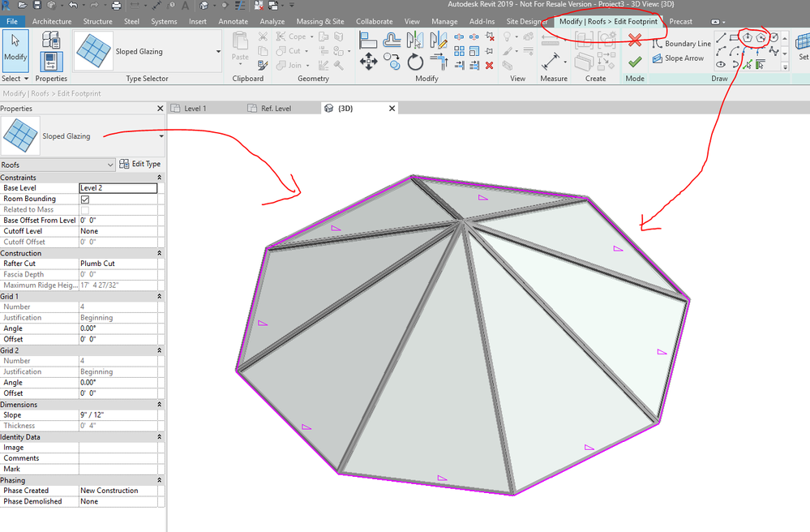The height and width of the screenshot is (532, 810).
Task: Close the {3D} view tab
Action: click(x=392, y=109)
